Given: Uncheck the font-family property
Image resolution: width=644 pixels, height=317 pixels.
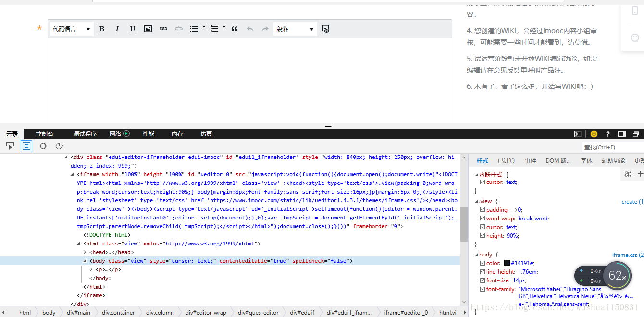Looking at the screenshot, I should (483, 289).
